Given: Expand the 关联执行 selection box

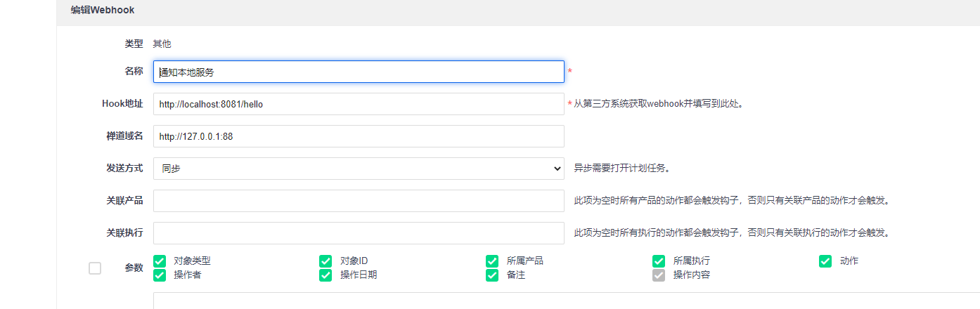Looking at the screenshot, I should click(x=359, y=233).
